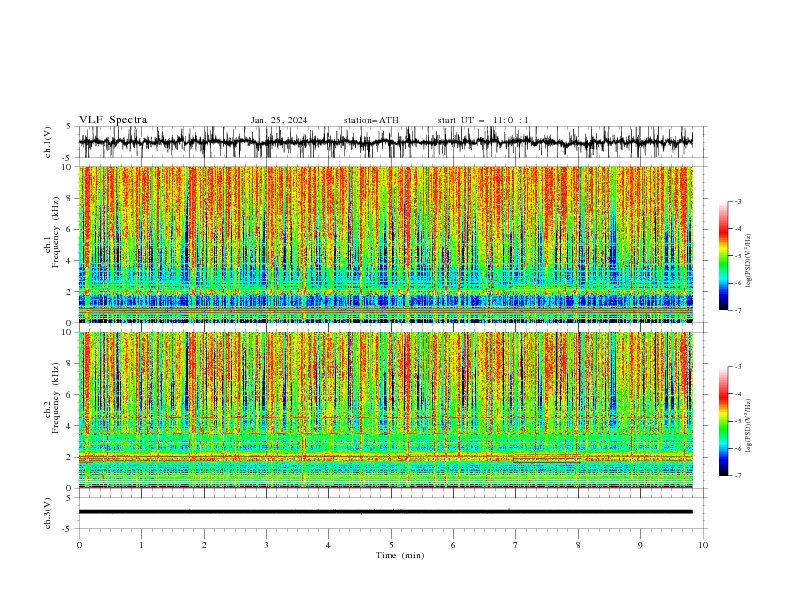792x612 pixels.
Task: Click the "ch.3(V)" waveform axis label
Action: [x=48, y=513]
